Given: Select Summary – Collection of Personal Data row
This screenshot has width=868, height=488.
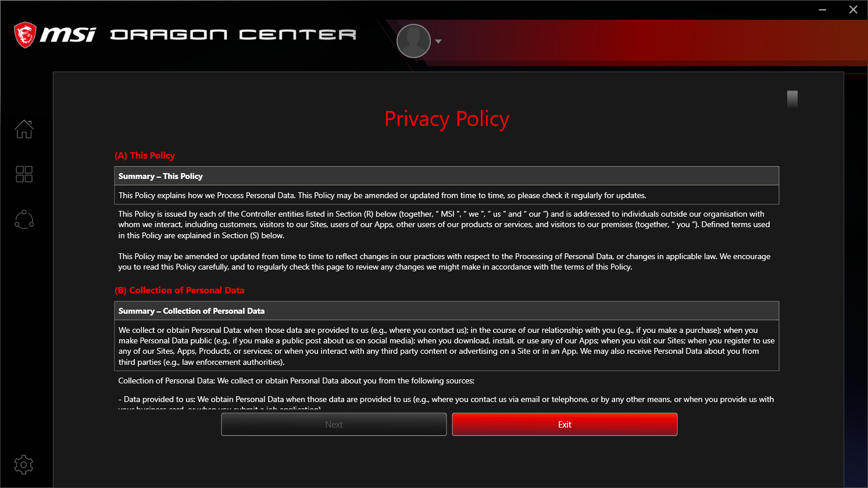Looking at the screenshot, I should (446, 311).
